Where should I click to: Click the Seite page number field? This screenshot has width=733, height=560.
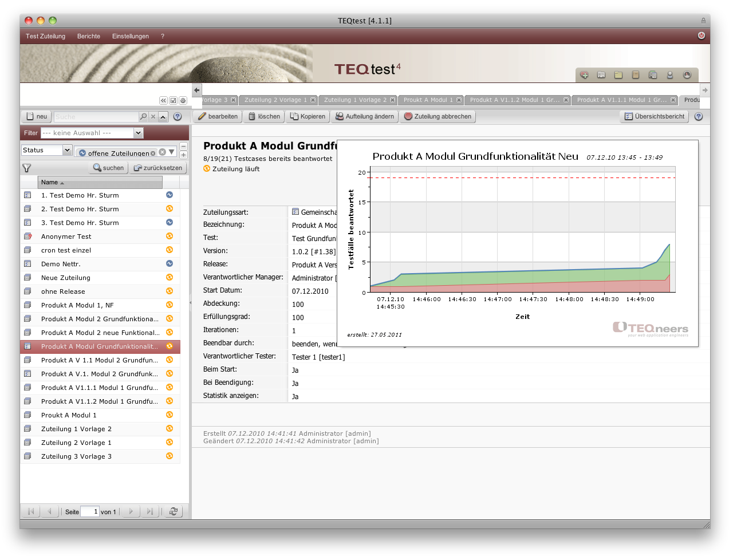89,511
